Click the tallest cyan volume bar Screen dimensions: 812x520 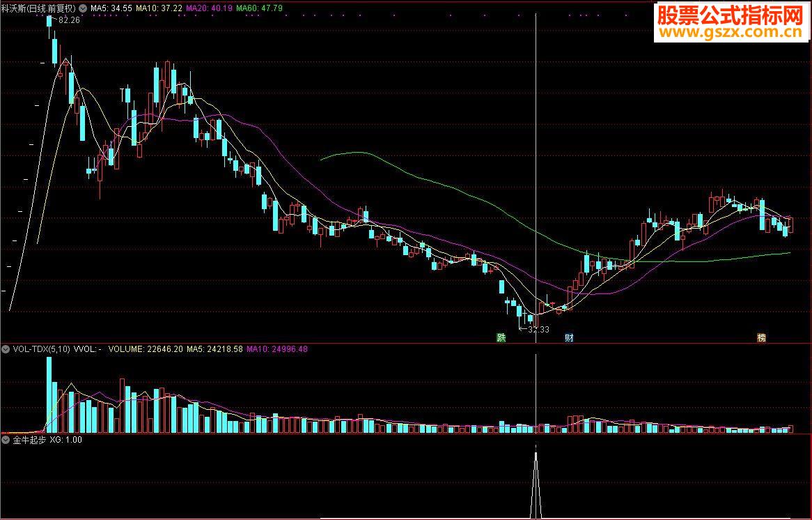click(49, 395)
